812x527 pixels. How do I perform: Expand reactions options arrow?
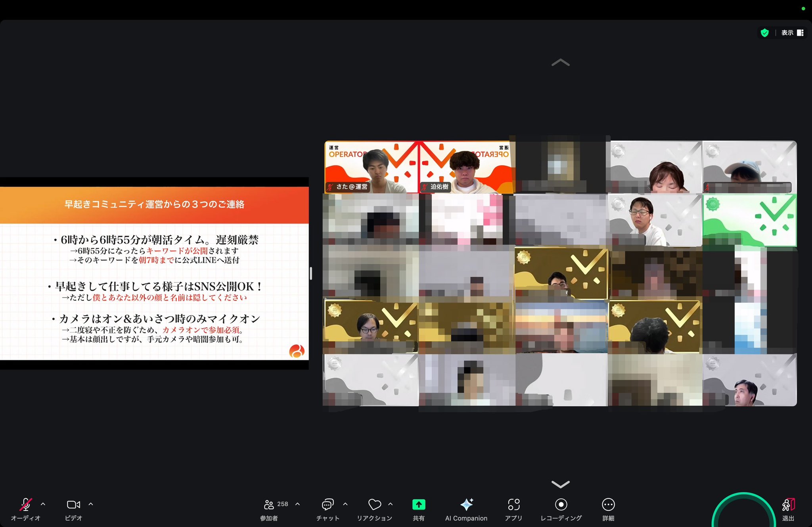tap(391, 504)
